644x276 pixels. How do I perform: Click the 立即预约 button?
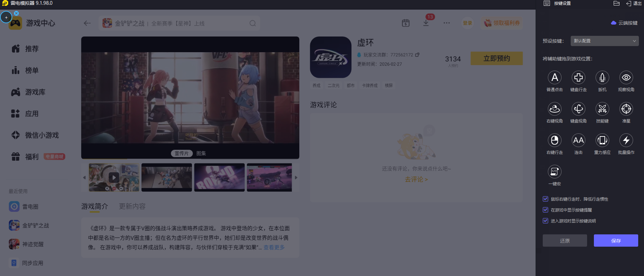(497, 58)
